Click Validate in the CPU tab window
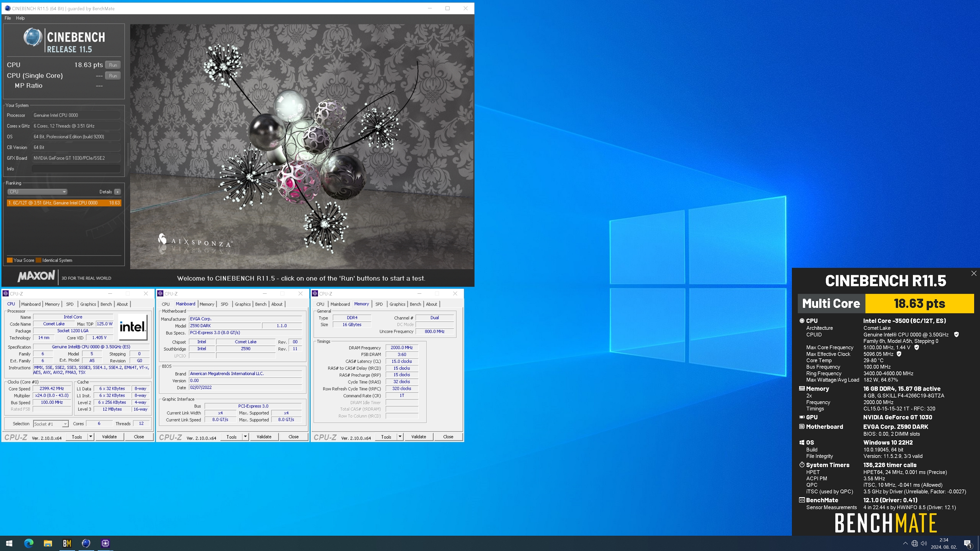The width and height of the screenshot is (980, 551). click(x=109, y=437)
